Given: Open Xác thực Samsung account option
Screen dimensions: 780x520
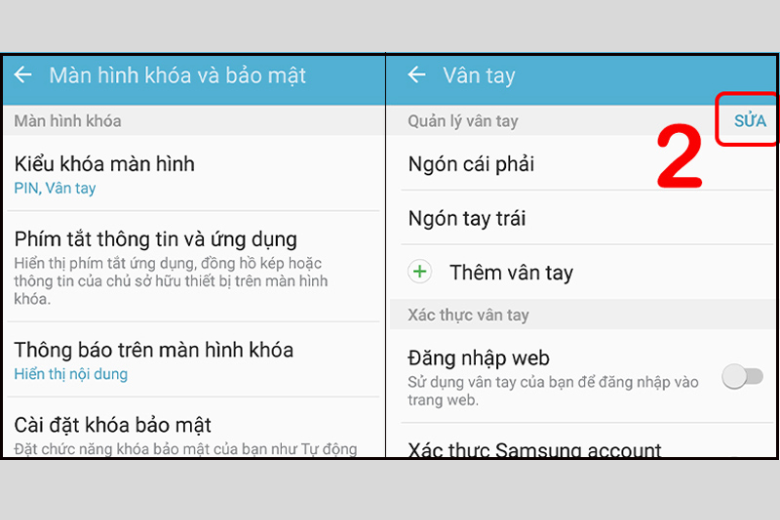Looking at the screenshot, I should (534, 450).
